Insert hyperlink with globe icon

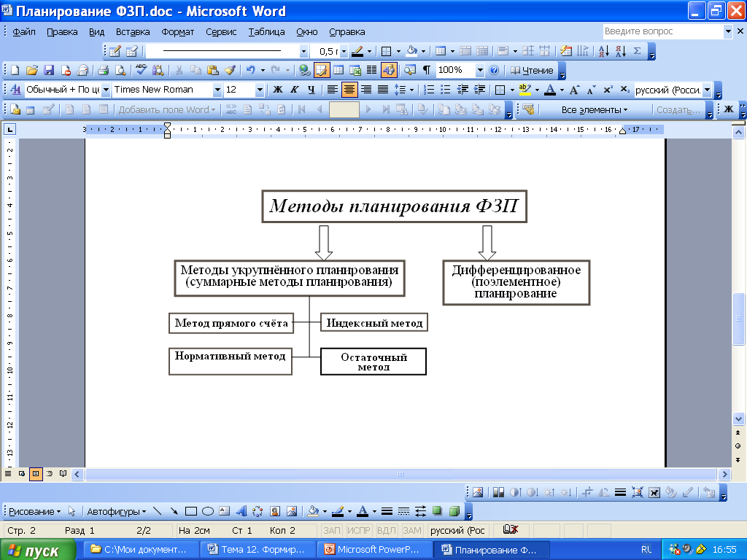304,71
